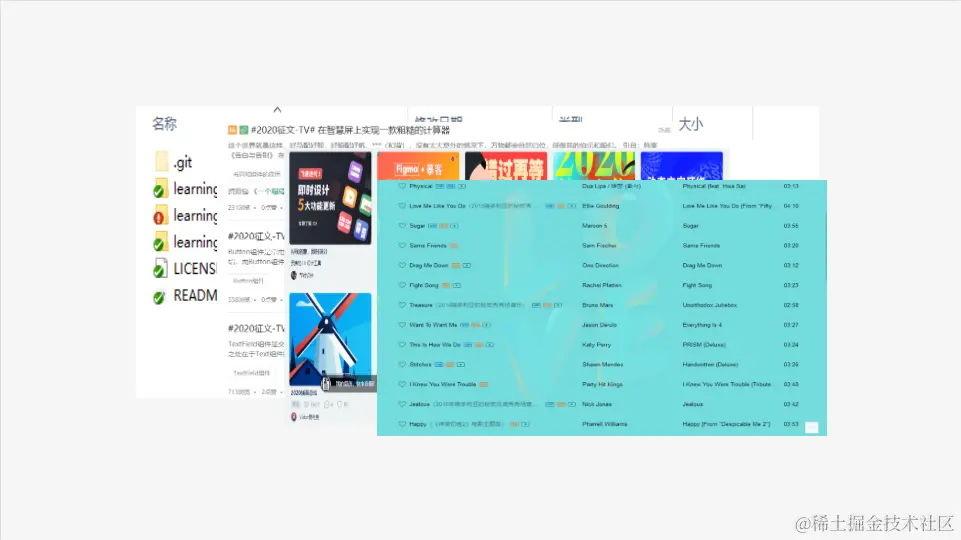Select artist Nick Jonas

coord(597,404)
